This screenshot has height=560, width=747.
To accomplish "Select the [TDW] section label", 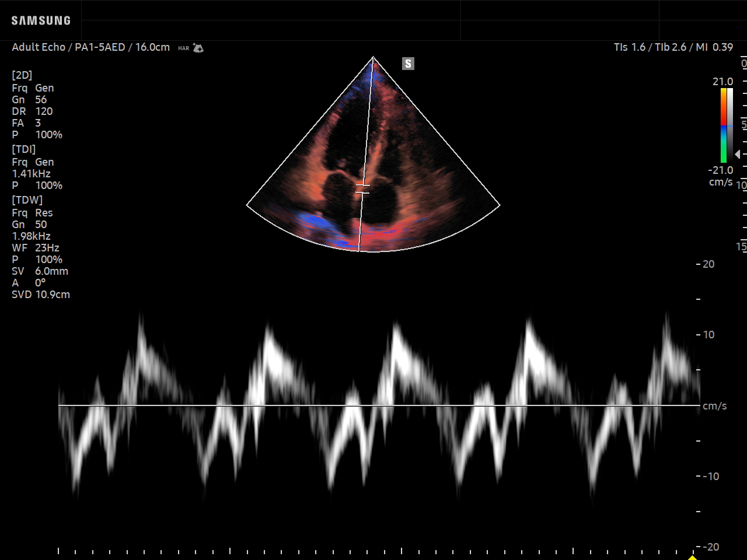I will point(27,200).
